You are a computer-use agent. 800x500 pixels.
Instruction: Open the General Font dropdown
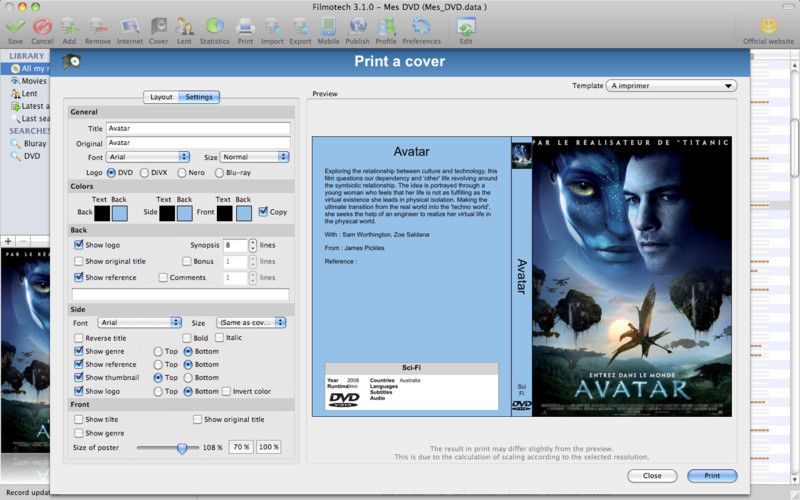click(x=148, y=157)
